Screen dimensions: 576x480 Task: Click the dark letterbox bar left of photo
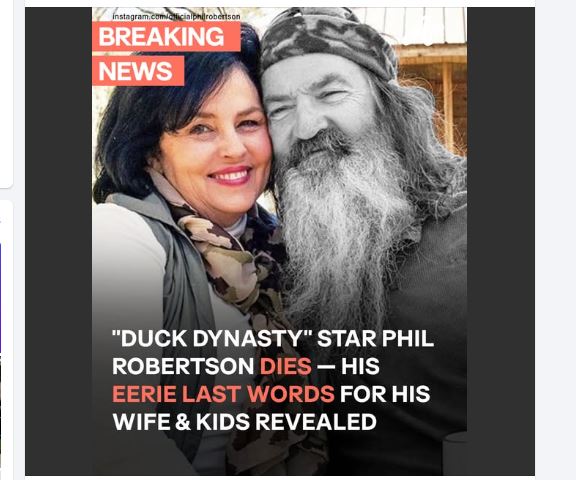click(x=58, y=241)
